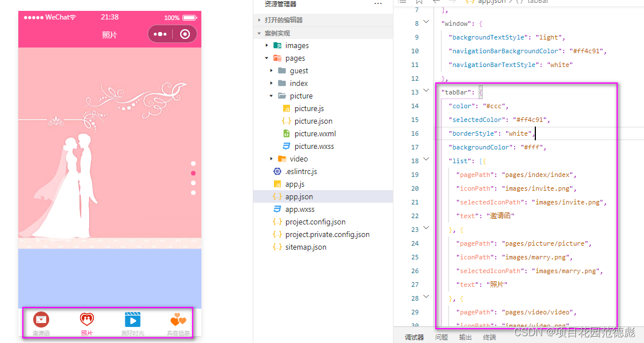The height and width of the screenshot is (343, 644).
Task: Switch to the 邀请函 tab in tabBar
Action: 41,324
